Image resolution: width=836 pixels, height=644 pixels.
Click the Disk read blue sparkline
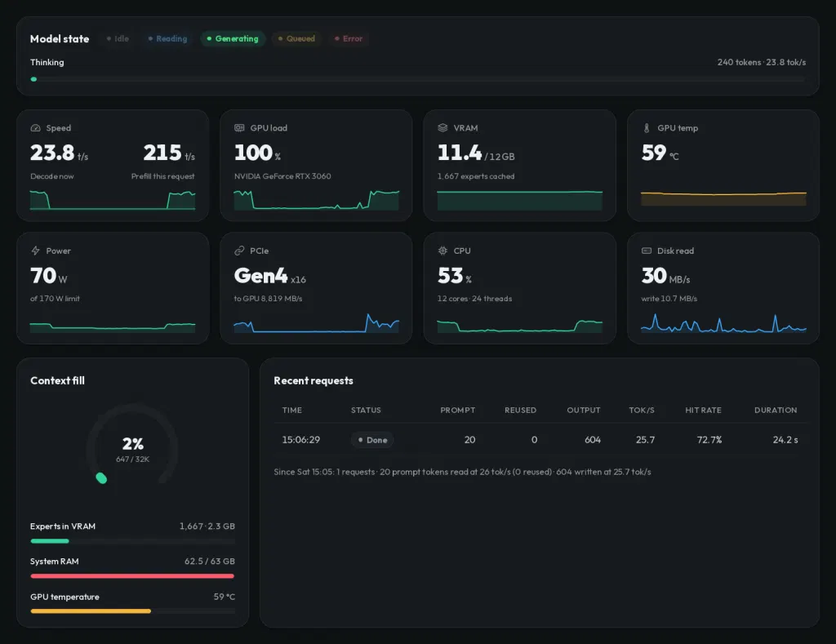[723, 323]
